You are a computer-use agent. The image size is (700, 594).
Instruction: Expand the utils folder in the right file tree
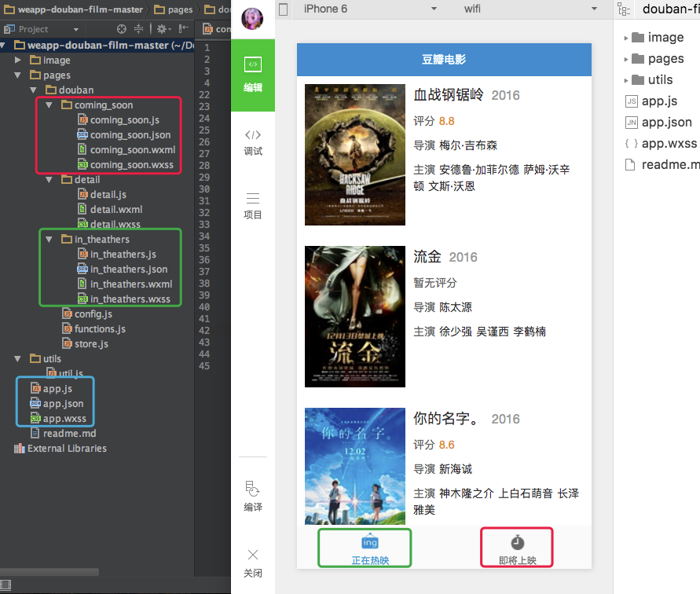626,80
